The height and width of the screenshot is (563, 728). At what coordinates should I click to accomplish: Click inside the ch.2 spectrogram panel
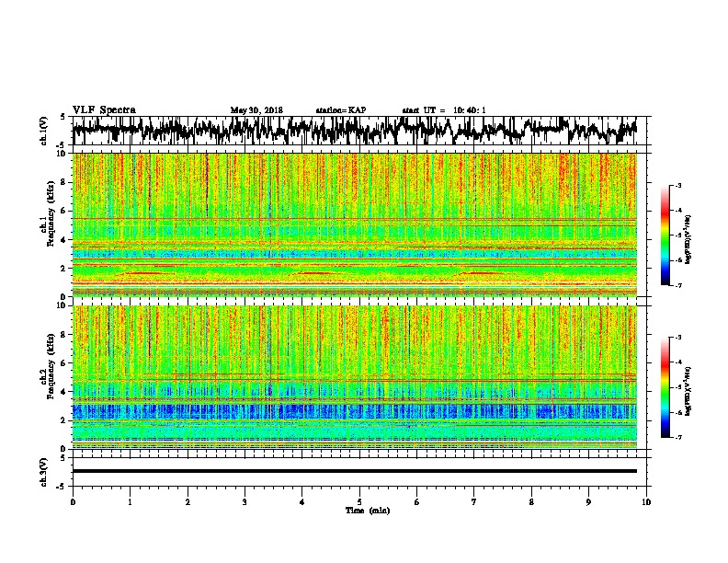pos(355,377)
